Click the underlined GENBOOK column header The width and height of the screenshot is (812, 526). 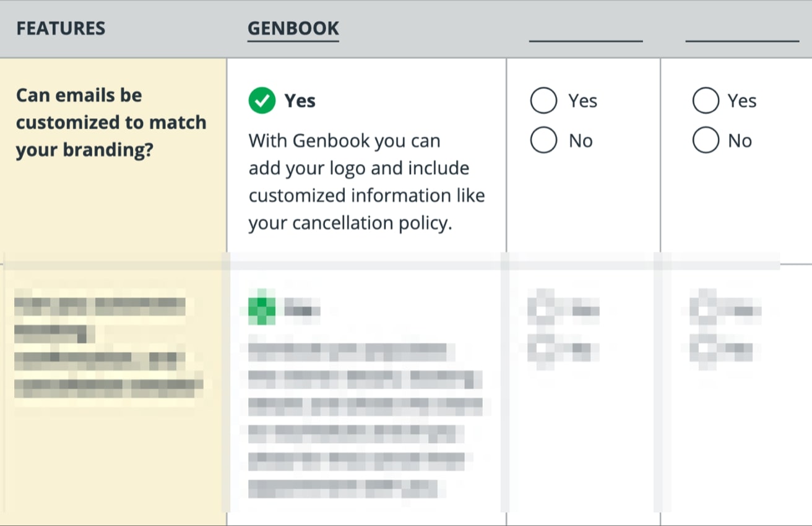tap(293, 29)
